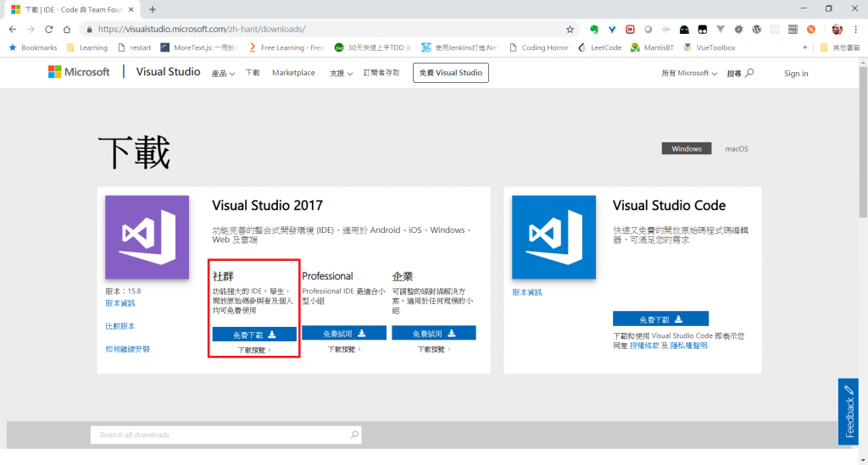Open the 如何離線安裝 link
Image resolution: width=868 pixels, height=465 pixels.
127,349
